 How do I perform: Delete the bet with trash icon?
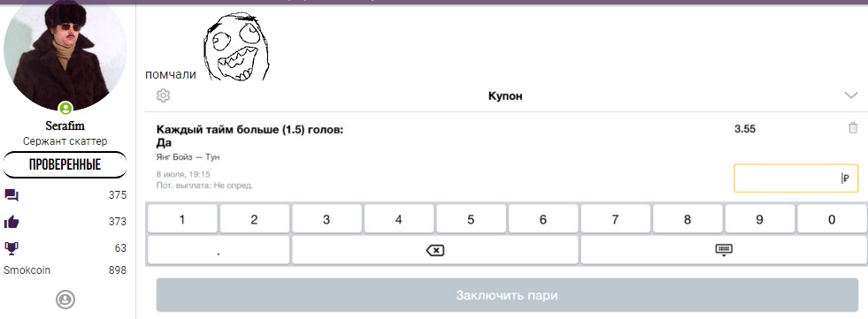[x=852, y=128]
